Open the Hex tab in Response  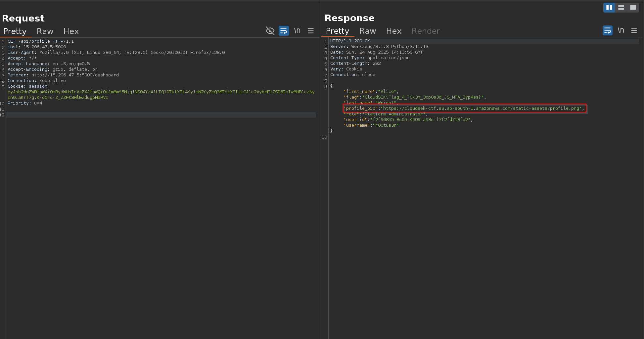point(394,31)
